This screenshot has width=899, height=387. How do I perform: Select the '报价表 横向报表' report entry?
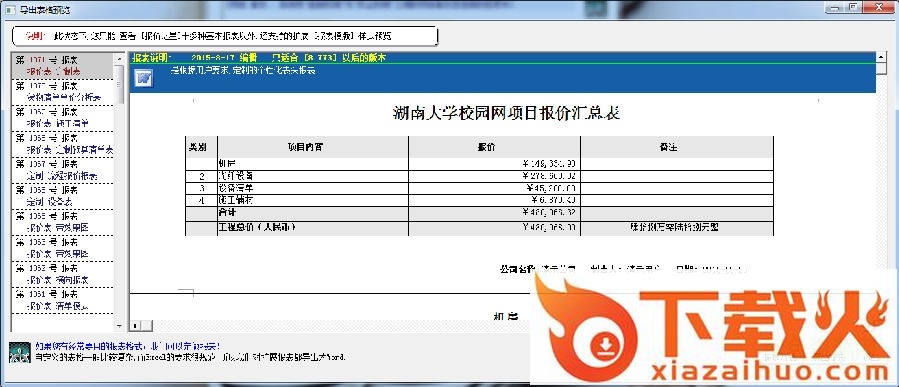tap(63, 274)
